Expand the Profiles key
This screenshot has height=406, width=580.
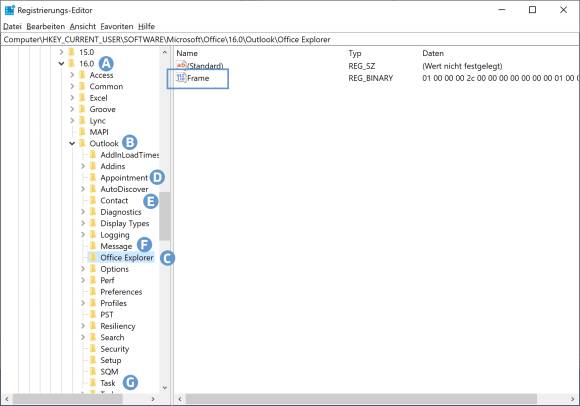[x=83, y=303]
